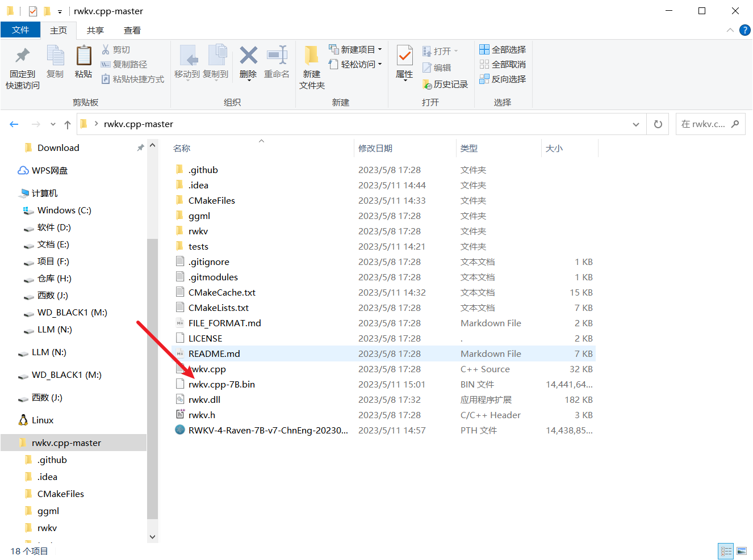Expand the Easy Access (轻松访问) dropdown

pos(380,65)
